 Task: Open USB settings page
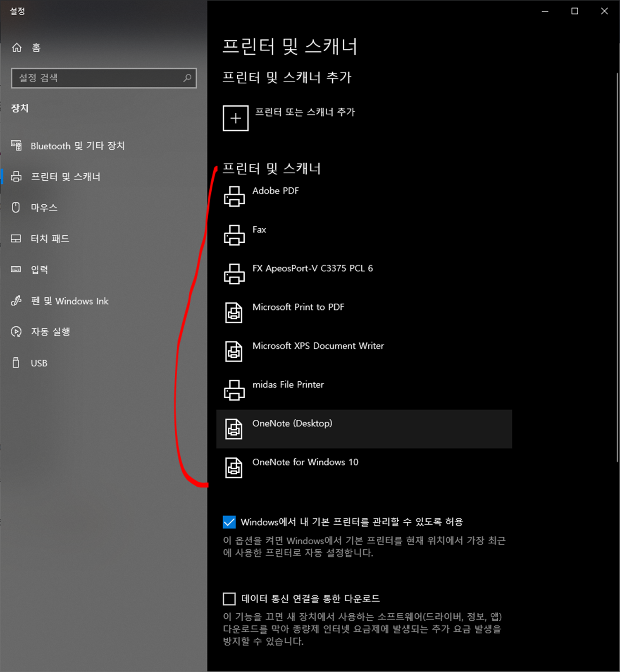(39, 363)
